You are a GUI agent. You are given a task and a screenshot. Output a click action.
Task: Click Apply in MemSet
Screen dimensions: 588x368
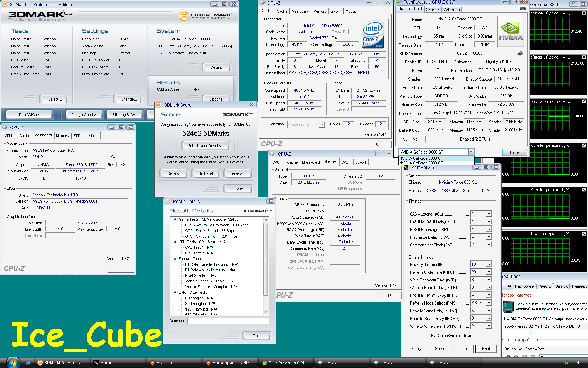pos(416,349)
